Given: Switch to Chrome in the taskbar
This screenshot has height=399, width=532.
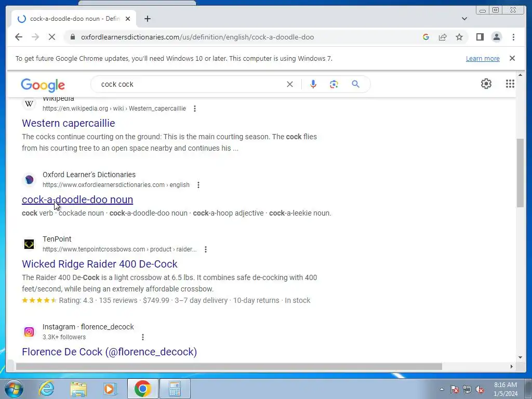Looking at the screenshot, I should click(142, 389).
